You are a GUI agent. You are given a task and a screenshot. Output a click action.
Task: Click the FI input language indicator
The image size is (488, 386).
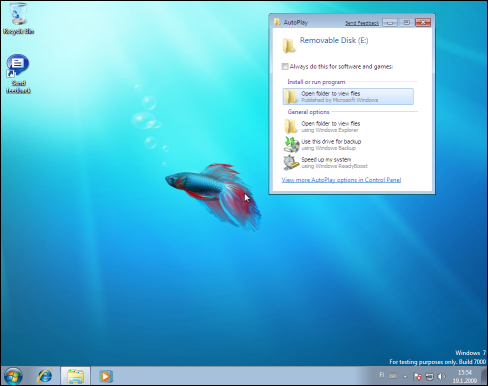382,375
